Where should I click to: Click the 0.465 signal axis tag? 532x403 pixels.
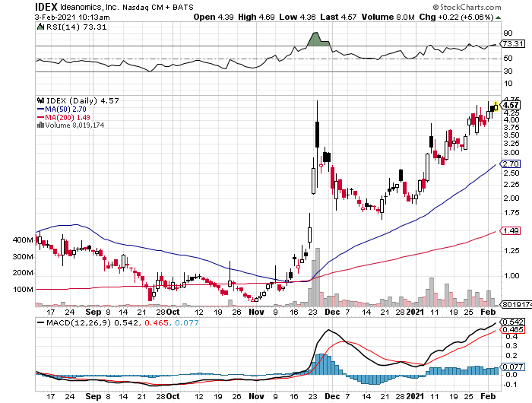click(513, 330)
